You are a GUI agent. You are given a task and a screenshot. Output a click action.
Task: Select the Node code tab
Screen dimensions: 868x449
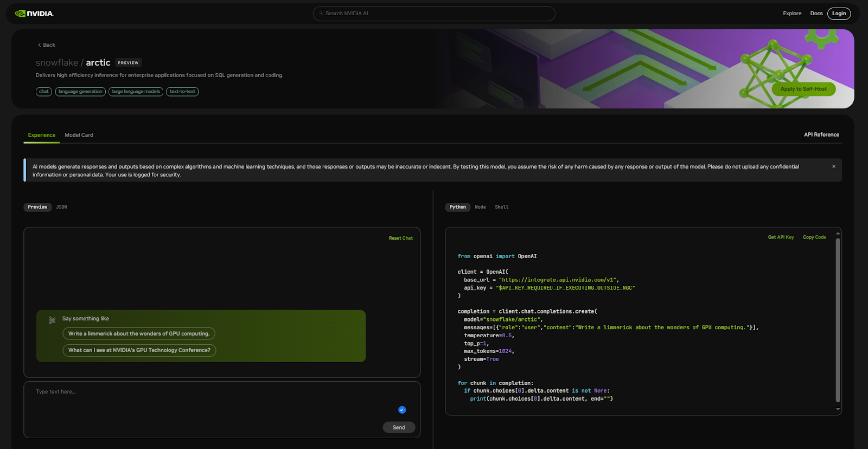481,207
